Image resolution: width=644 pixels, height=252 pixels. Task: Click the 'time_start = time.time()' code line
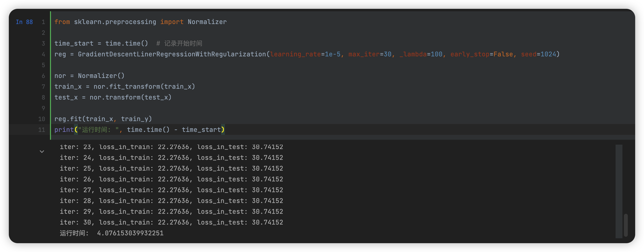(x=101, y=43)
